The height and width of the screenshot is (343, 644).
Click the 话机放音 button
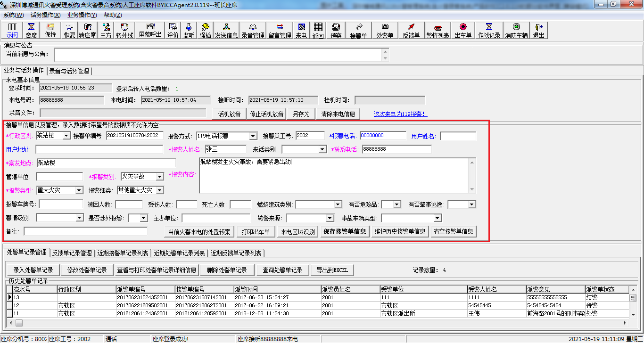(229, 114)
